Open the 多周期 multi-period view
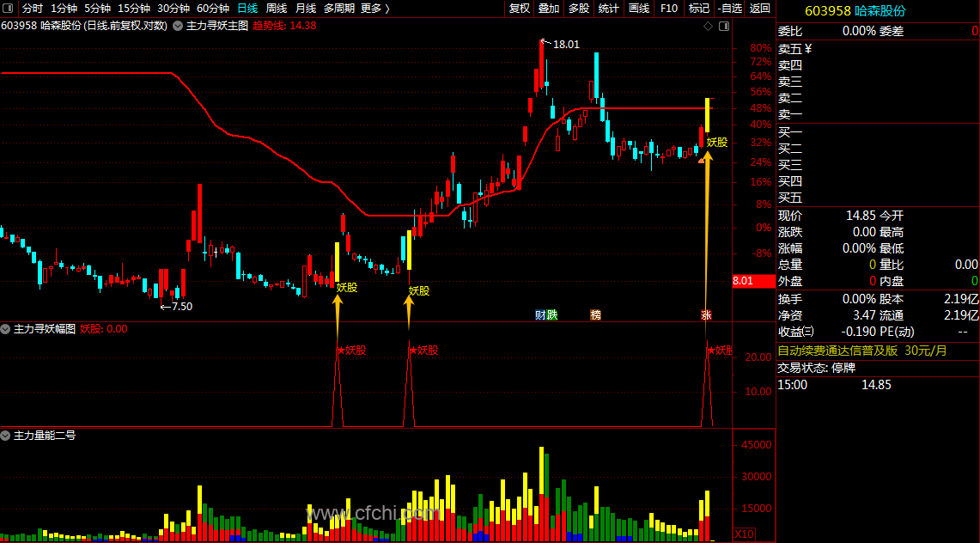The height and width of the screenshot is (543, 980). pyautogui.click(x=338, y=8)
